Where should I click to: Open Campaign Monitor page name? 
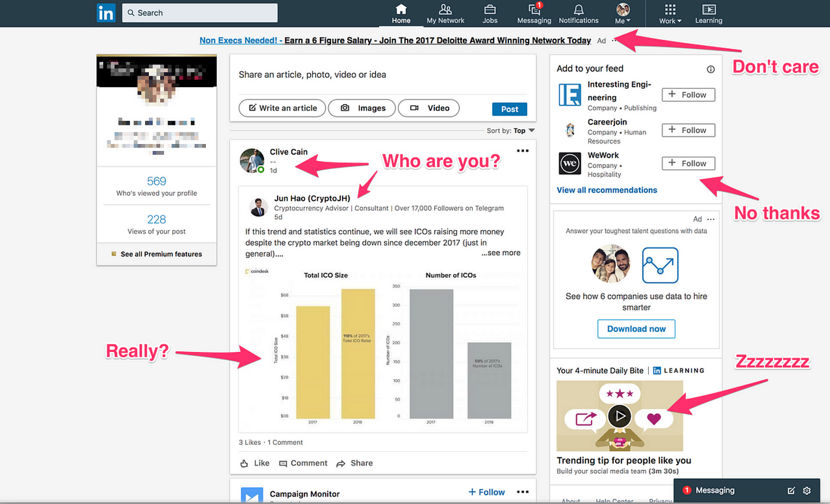[x=304, y=494]
